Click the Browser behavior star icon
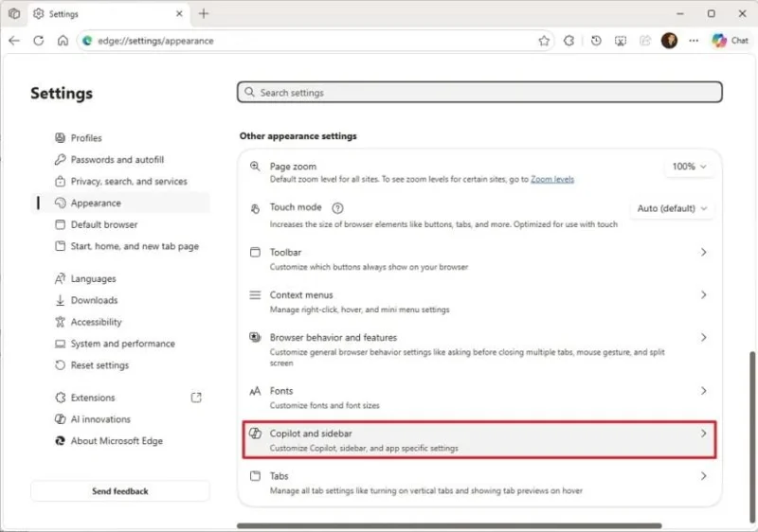758x532 pixels. tap(255, 337)
